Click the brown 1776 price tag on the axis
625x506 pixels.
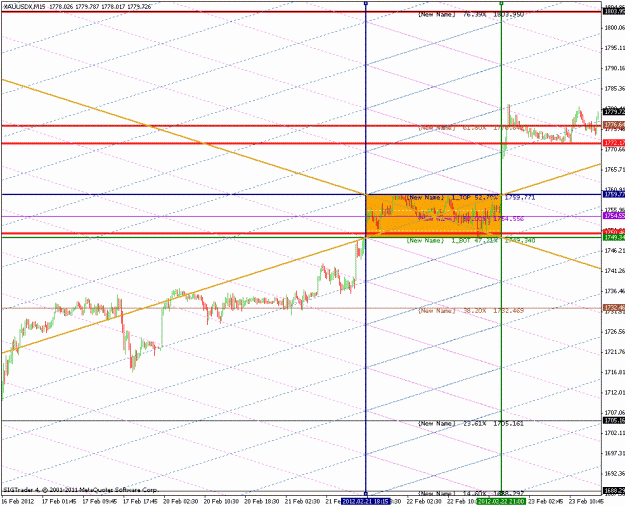pos(614,125)
